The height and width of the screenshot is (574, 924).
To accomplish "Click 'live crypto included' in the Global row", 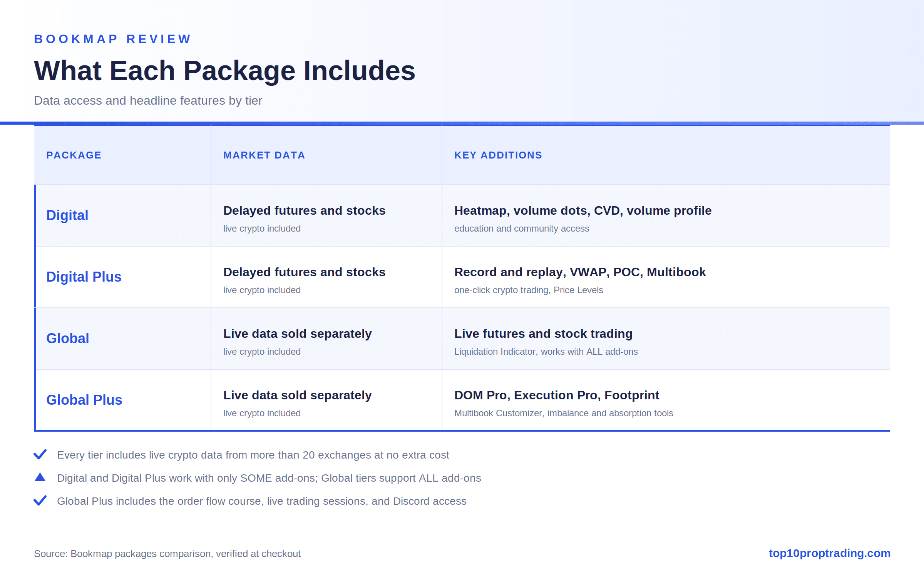I will (262, 352).
